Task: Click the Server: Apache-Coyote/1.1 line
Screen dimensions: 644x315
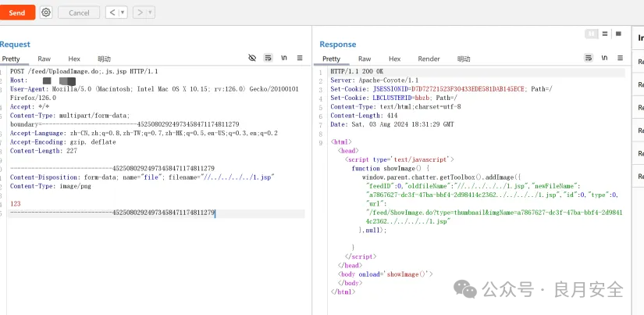Action: click(x=374, y=81)
